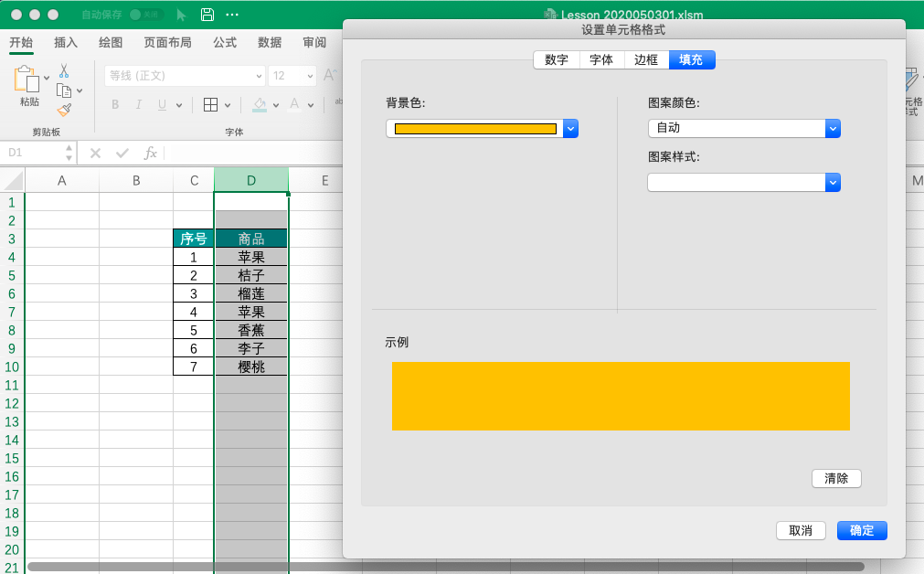Click the cell containing 樱桃
Screen dimensions: 924x574
(x=251, y=367)
